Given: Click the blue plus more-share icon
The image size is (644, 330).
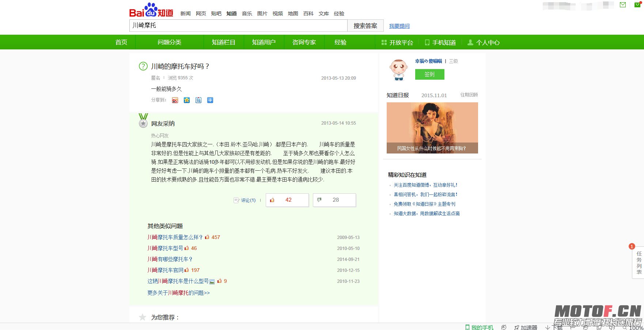Looking at the screenshot, I should point(210,100).
